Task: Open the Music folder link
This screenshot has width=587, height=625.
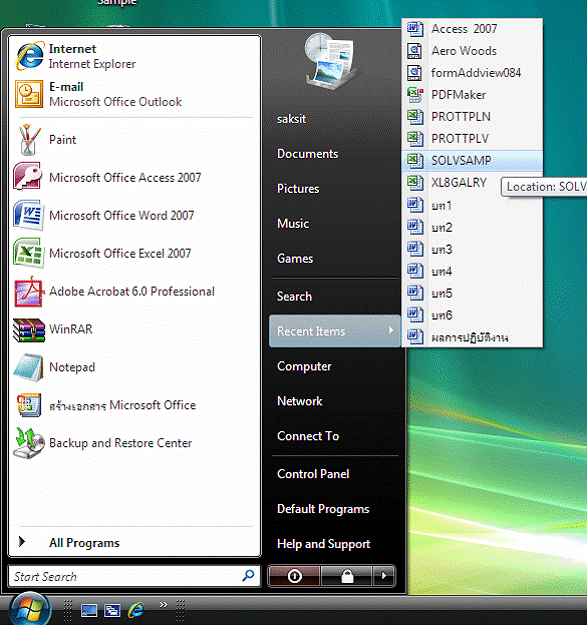Action: tap(293, 224)
